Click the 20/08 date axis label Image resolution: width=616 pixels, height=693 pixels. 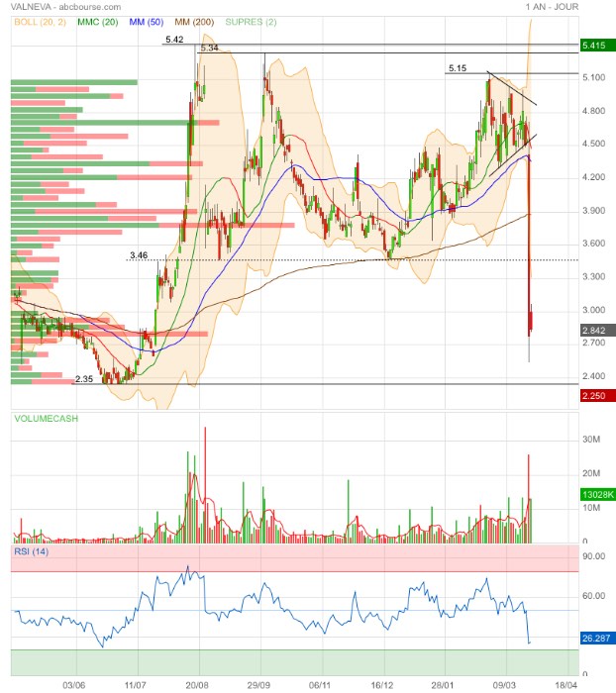coord(197,685)
